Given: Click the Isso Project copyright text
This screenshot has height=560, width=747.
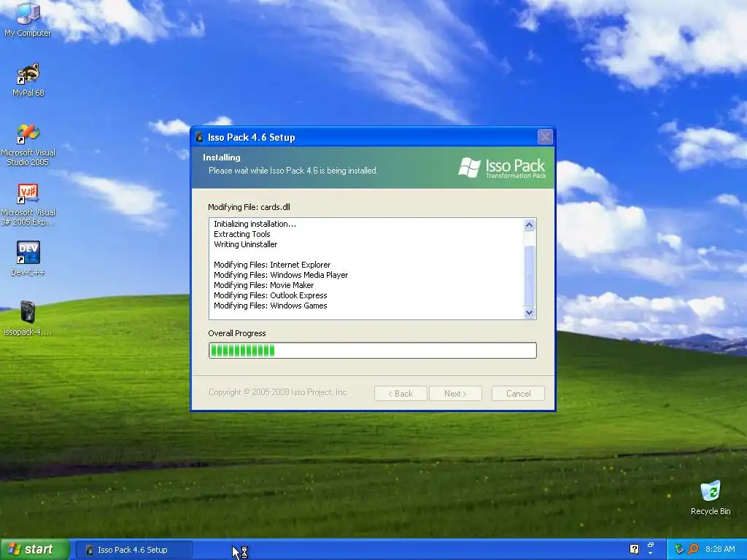Looking at the screenshot, I should click(x=278, y=392).
